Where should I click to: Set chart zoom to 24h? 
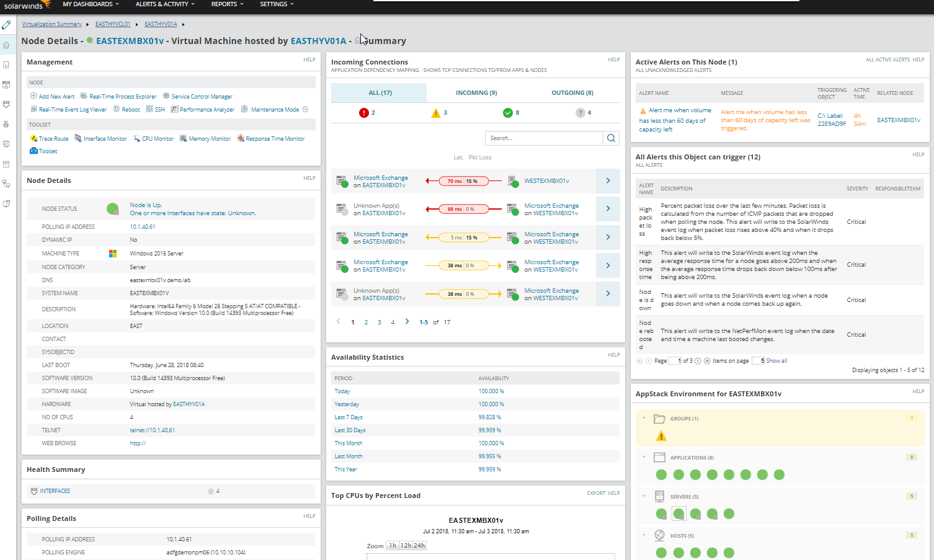click(419, 546)
